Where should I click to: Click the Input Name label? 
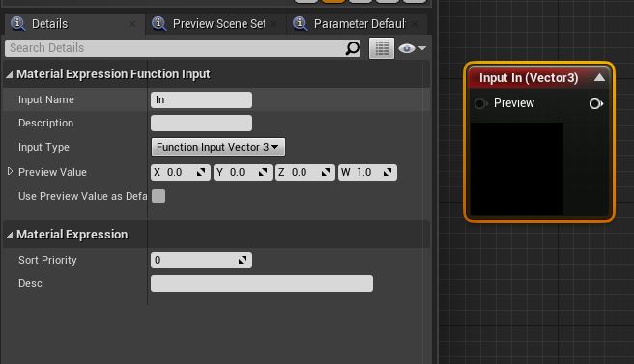(x=46, y=99)
